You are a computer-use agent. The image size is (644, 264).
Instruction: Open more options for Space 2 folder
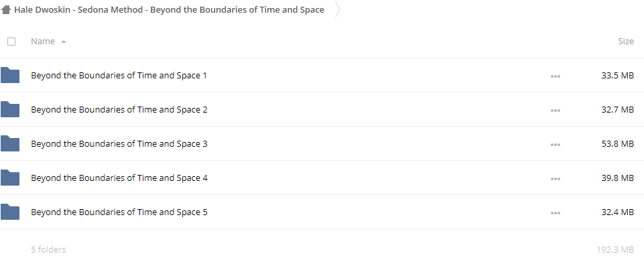(556, 110)
